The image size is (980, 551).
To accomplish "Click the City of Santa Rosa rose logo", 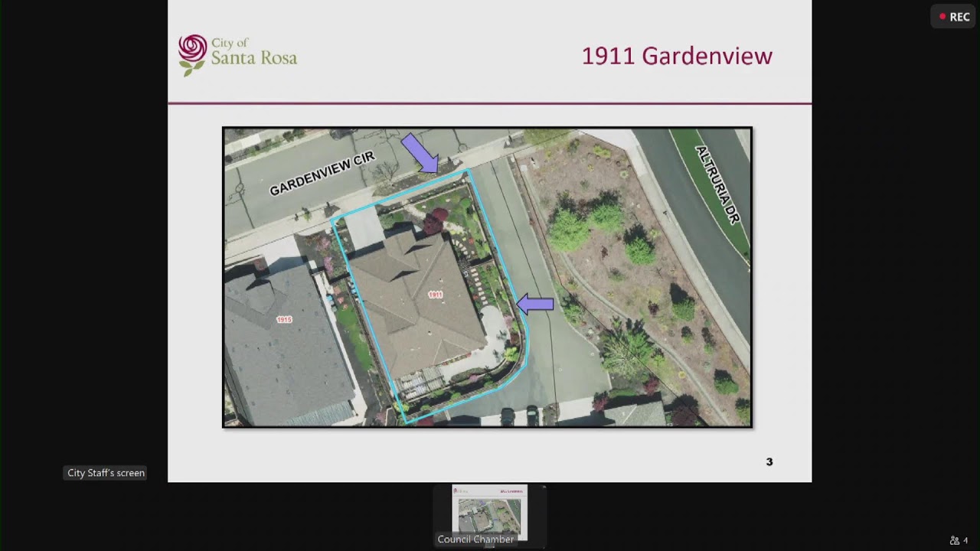I will [x=192, y=54].
